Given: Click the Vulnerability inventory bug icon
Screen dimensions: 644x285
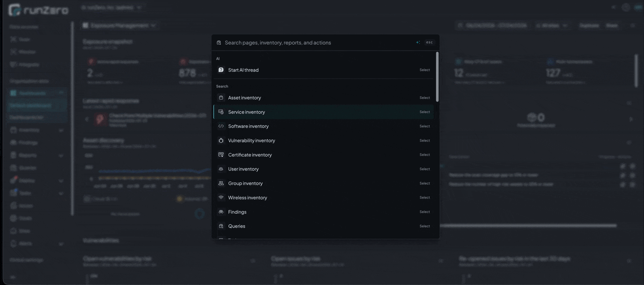Looking at the screenshot, I should point(221,141).
